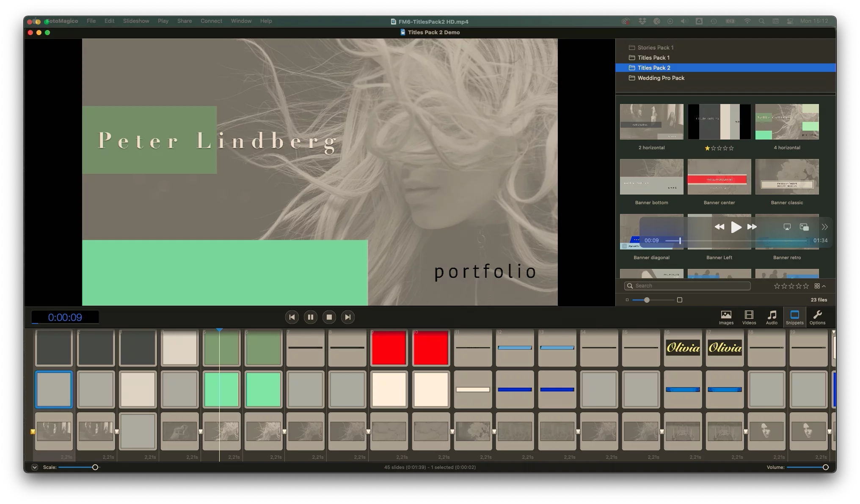860x504 pixels.
Task: Open the Edit menu
Action: tap(109, 21)
